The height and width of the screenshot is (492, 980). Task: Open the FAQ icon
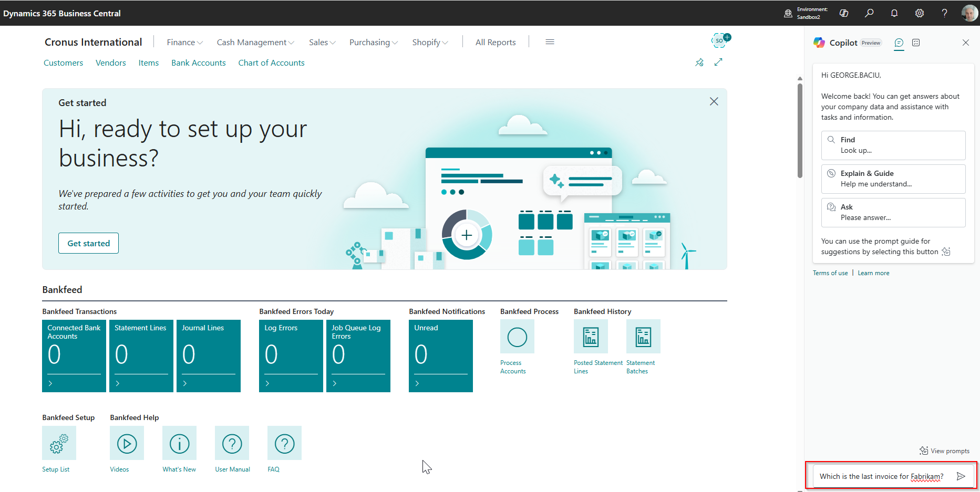pos(284,443)
